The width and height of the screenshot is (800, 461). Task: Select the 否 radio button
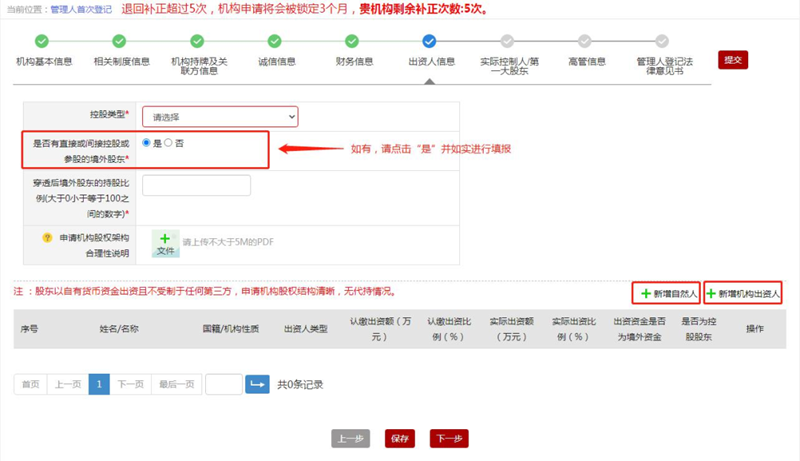tap(168, 143)
